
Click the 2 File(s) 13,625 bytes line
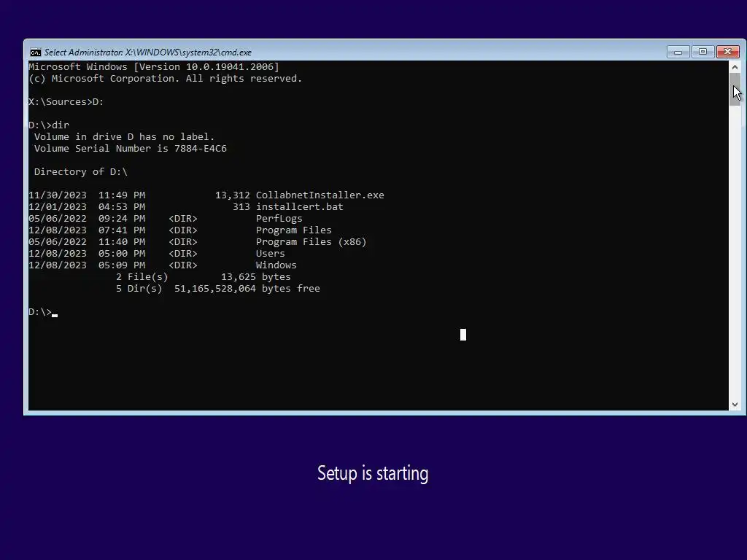pos(204,277)
